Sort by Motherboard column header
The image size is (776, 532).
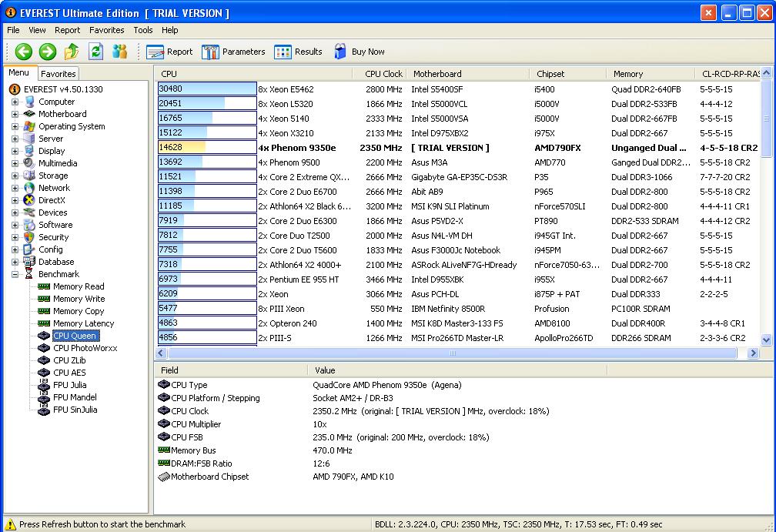[468, 74]
